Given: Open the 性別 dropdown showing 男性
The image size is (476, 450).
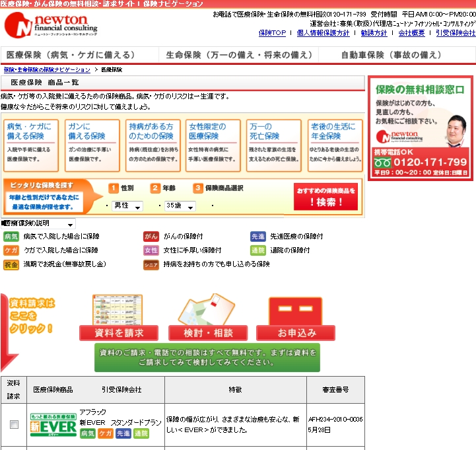Looking at the screenshot, I should point(127,206).
